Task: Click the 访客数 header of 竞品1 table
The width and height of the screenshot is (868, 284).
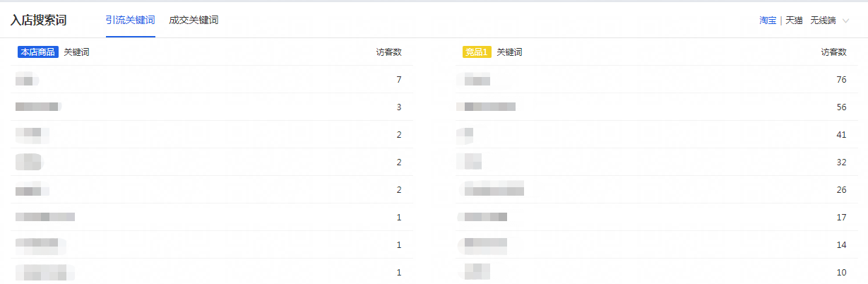Action: pos(833,52)
